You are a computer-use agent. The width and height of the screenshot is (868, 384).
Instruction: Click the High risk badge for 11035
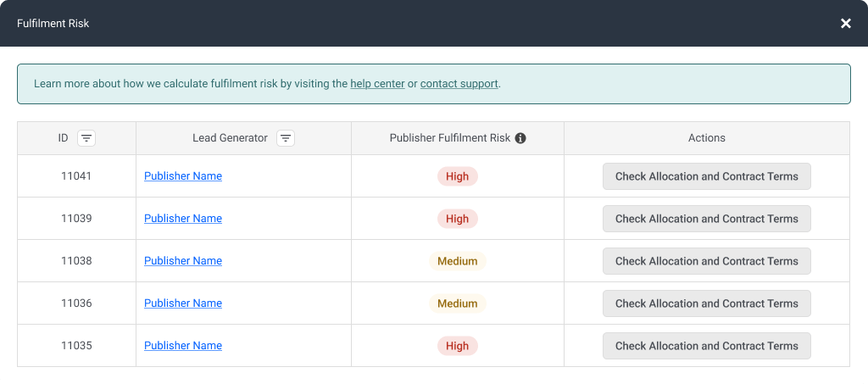click(x=457, y=346)
